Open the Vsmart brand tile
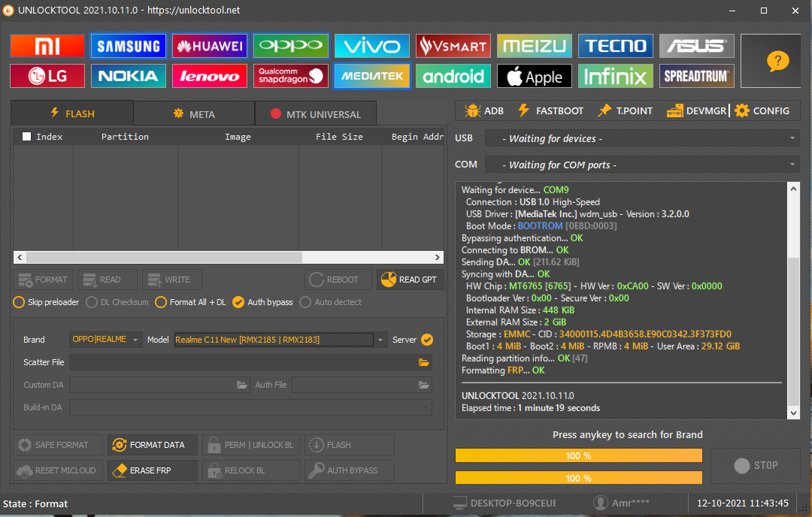 click(453, 46)
